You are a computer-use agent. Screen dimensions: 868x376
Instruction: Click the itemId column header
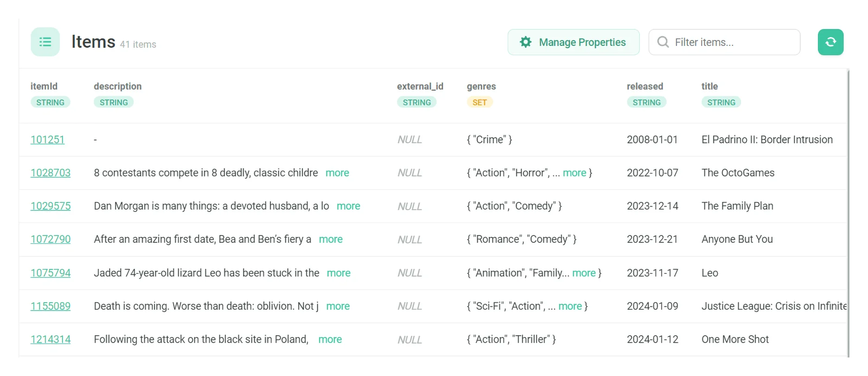[x=44, y=86]
